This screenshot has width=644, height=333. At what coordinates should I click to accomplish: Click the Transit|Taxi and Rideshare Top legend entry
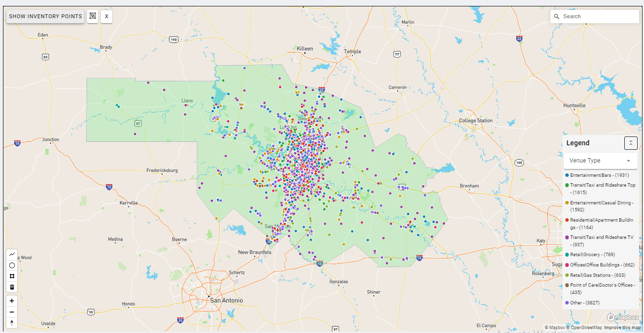click(600, 189)
